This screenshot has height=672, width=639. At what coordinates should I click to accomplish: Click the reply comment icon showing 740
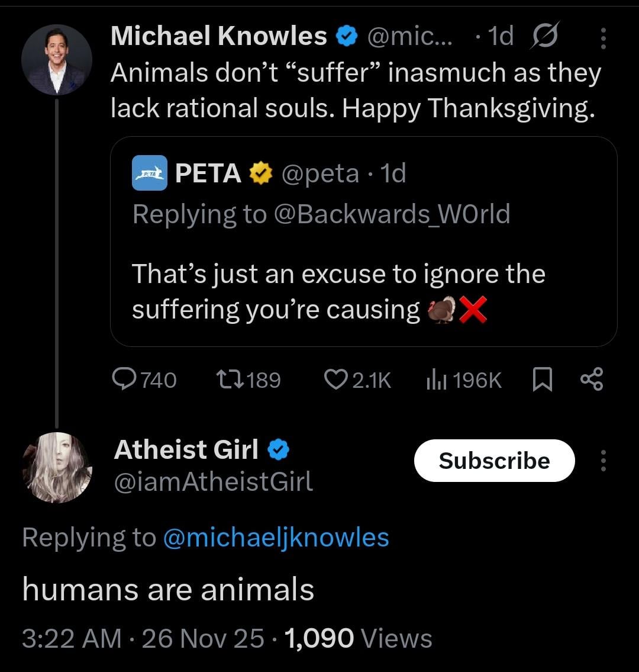tap(124, 380)
